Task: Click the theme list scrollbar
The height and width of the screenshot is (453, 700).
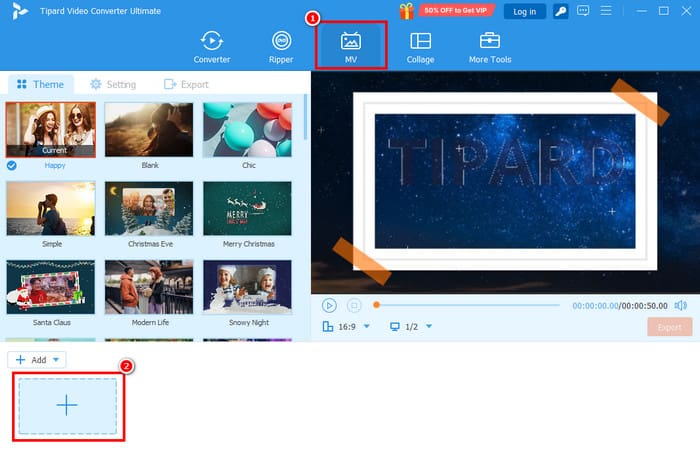Action: pyautogui.click(x=305, y=117)
